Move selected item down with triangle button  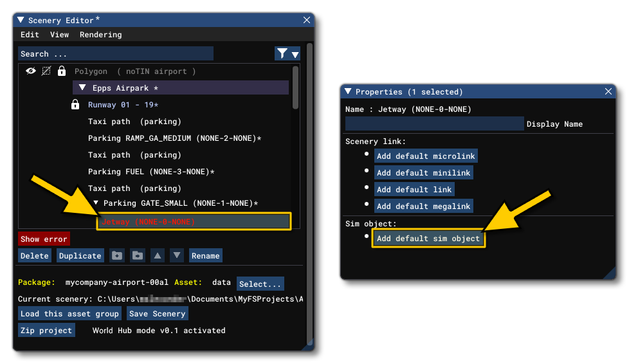pos(177,256)
